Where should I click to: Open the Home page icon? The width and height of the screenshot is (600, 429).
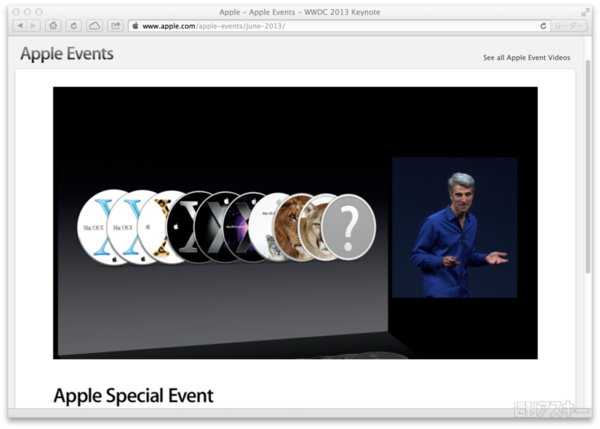tap(53, 26)
